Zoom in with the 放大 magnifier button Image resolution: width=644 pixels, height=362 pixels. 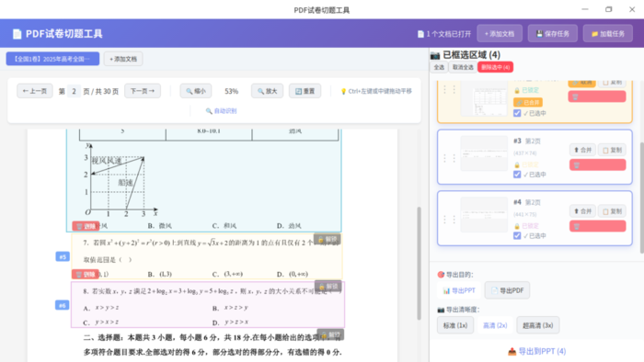click(268, 91)
